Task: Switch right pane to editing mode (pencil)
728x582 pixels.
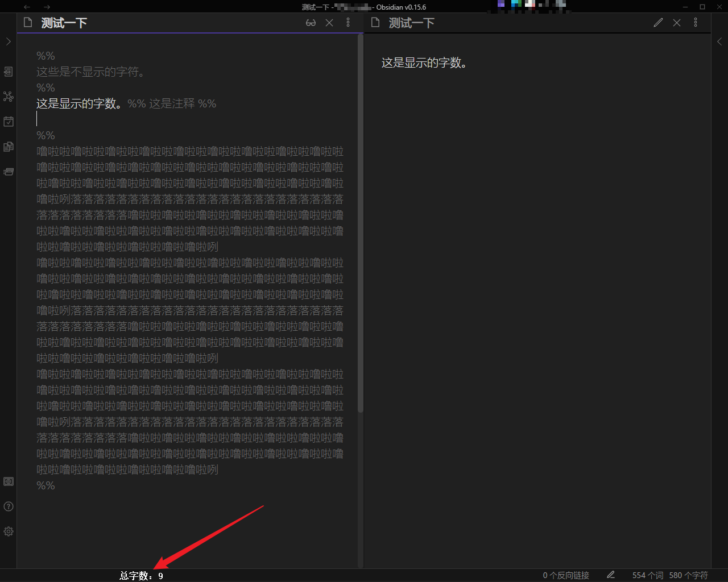Action: pyautogui.click(x=658, y=23)
